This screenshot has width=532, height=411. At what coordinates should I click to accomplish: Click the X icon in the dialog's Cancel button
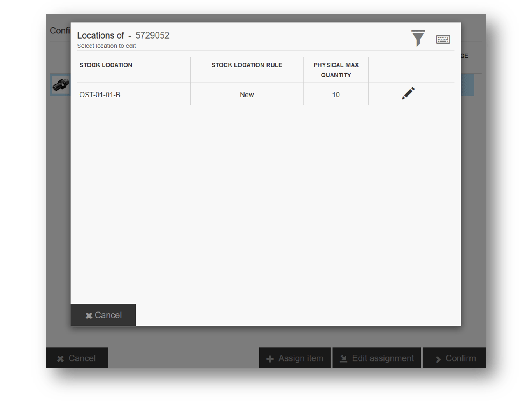click(x=89, y=316)
